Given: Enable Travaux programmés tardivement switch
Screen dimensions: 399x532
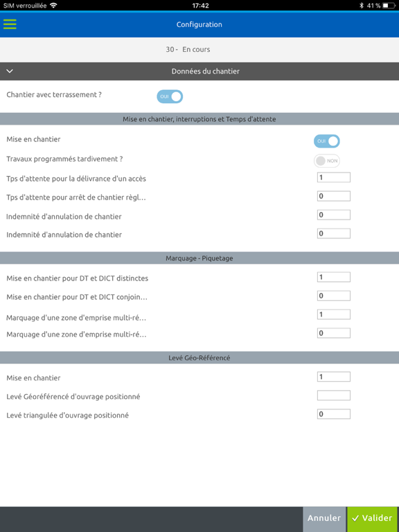Looking at the screenshot, I should click(327, 161).
